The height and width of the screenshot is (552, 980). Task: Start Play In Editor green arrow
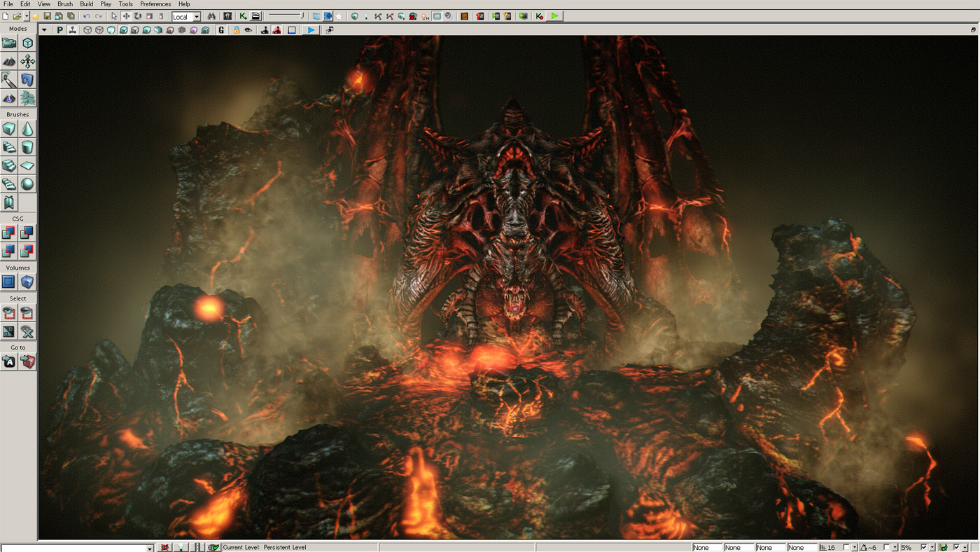point(554,16)
